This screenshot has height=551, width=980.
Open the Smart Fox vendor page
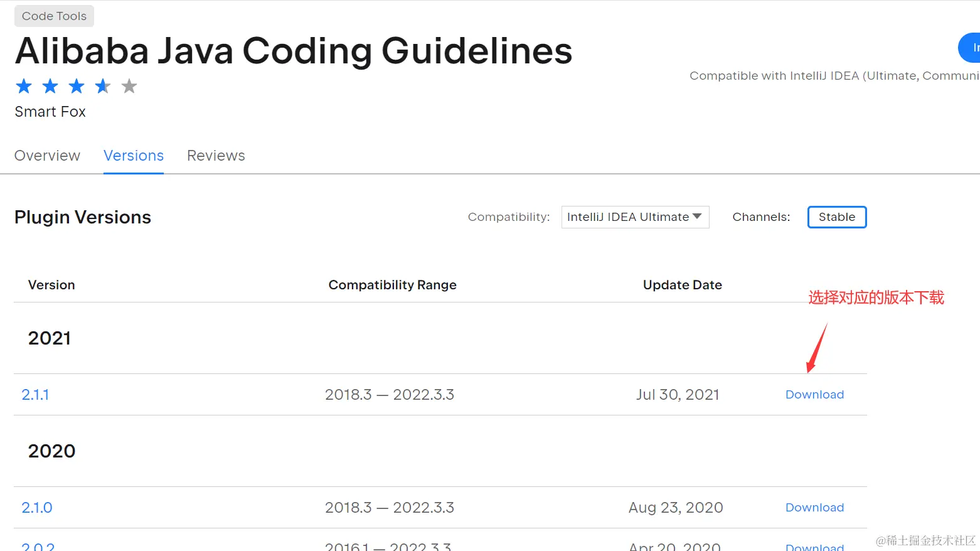coord(50,112)
